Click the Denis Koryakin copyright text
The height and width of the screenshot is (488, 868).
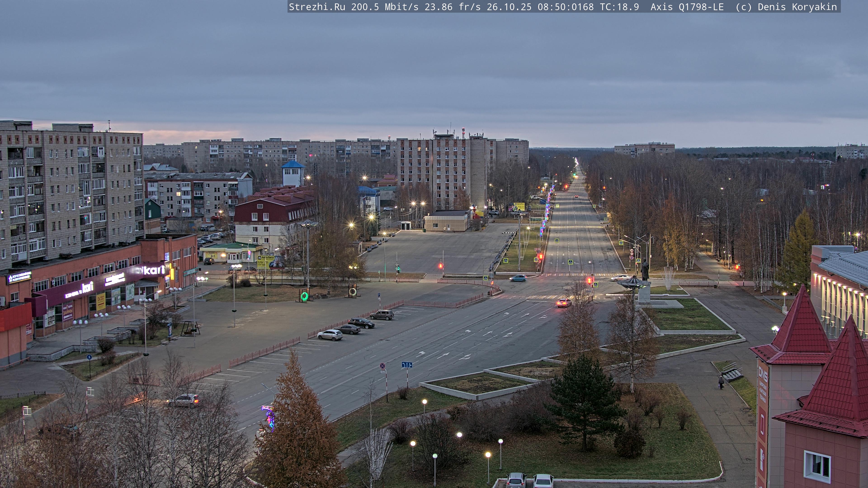pos(797,7)
